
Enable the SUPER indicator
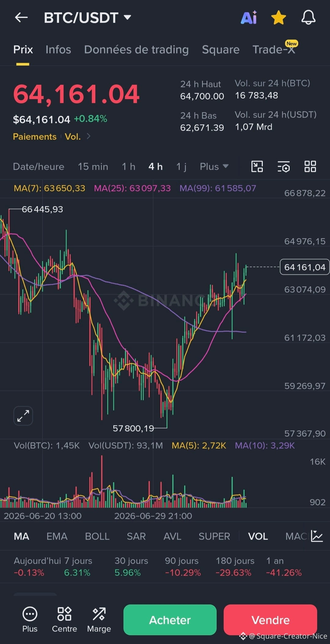[x=214, y=536]
